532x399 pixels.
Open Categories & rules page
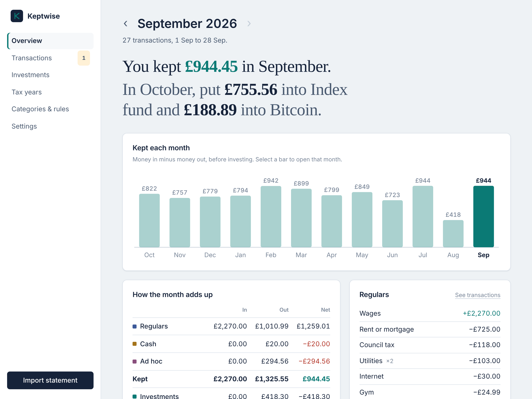tap(50, 109)
